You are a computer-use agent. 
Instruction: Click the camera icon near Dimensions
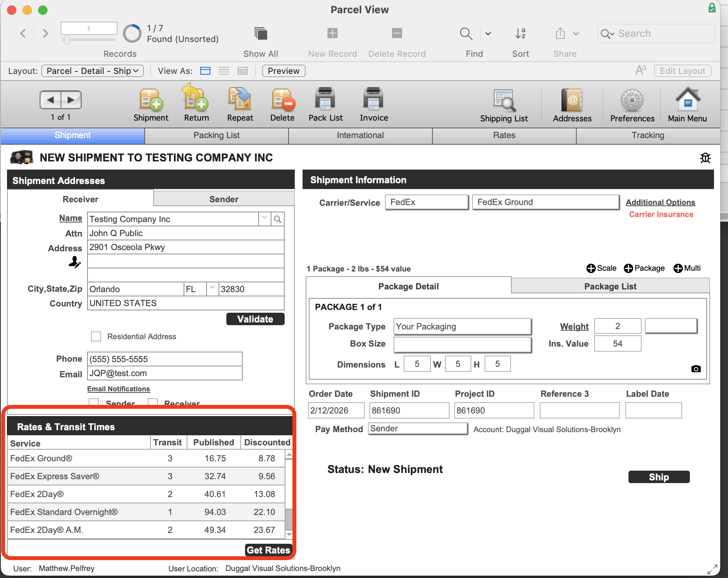696,369
